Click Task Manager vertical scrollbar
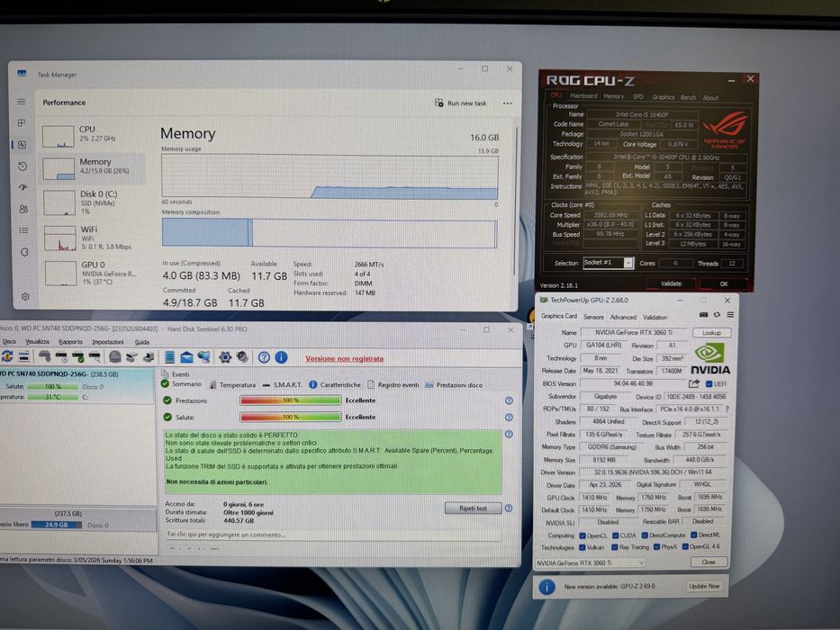This screenshot has width=840, height=630. (517, 201)
